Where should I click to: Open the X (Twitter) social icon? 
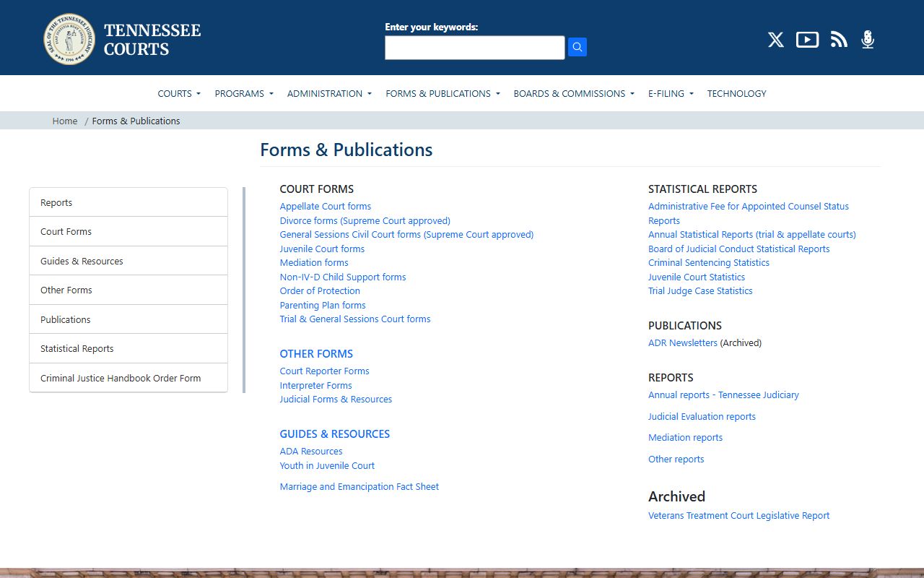pyautogui.click(x=776, y=40)
